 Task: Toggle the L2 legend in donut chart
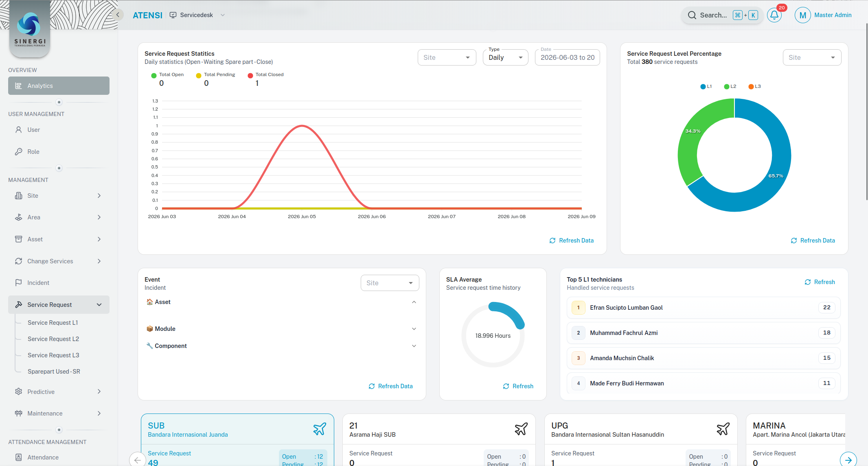point(730,86)
